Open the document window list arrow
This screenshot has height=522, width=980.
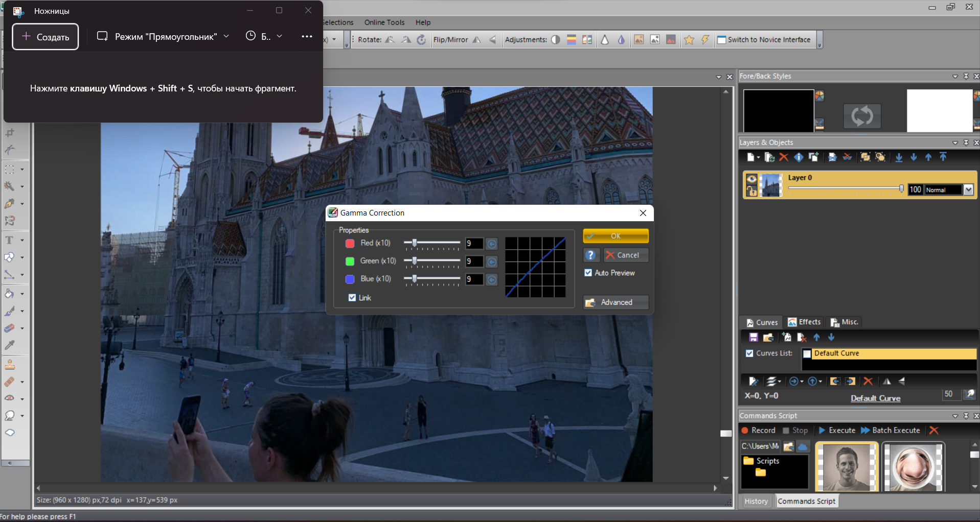[x=719, y=77]
